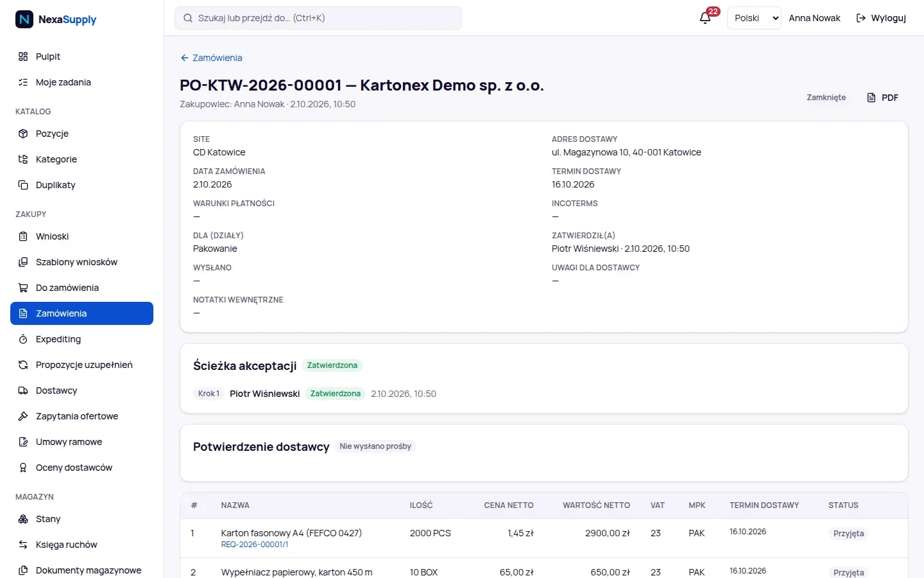Viewport: 924px width, 578px height.
Task: Go to Umowy ramowe page
Action: [x=81, y=442]
